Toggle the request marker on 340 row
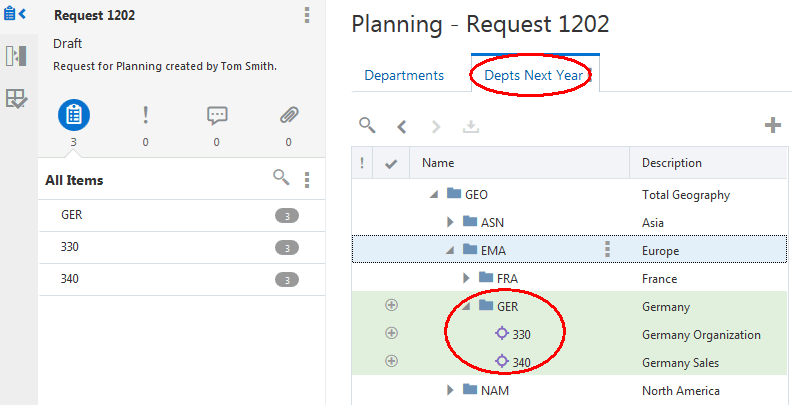792x405 pixels. tap(391, 361)
